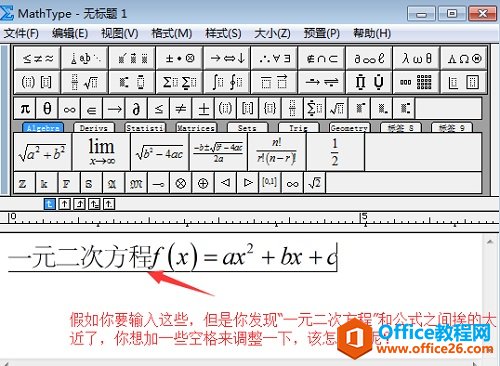500x366 pixels.
Task: Open the 文件(F) menu
Action: [21, 33]
